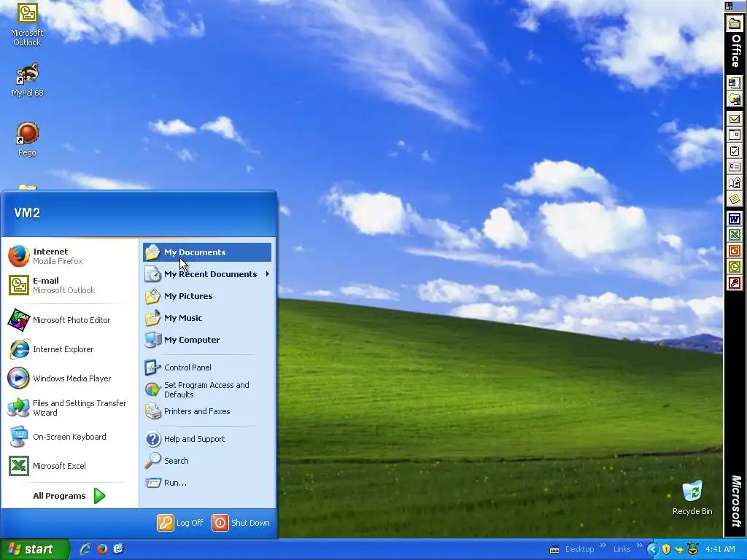Click the Log Off button
This screenshot has height=560, width=747.
click(x=181, y=523)
